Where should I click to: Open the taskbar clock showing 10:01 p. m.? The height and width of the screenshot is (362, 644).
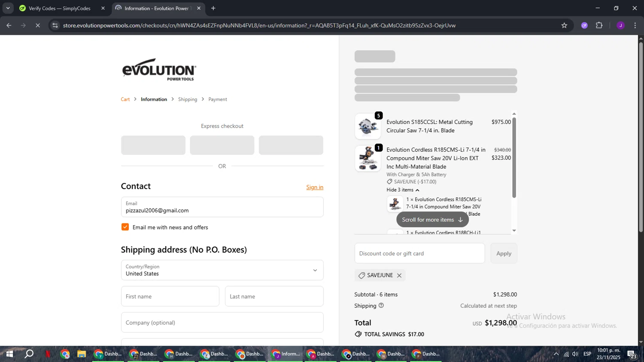point(608,354)
